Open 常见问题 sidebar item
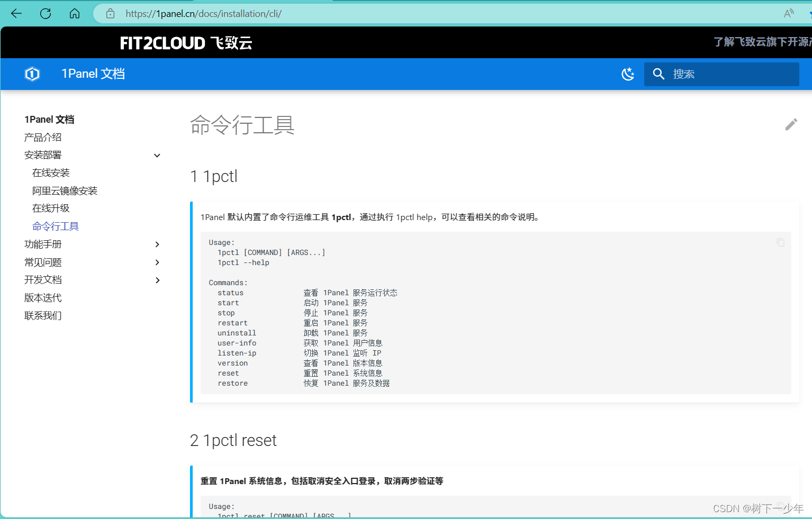Screen dimensions: 812x519 [x=43, y=262]
